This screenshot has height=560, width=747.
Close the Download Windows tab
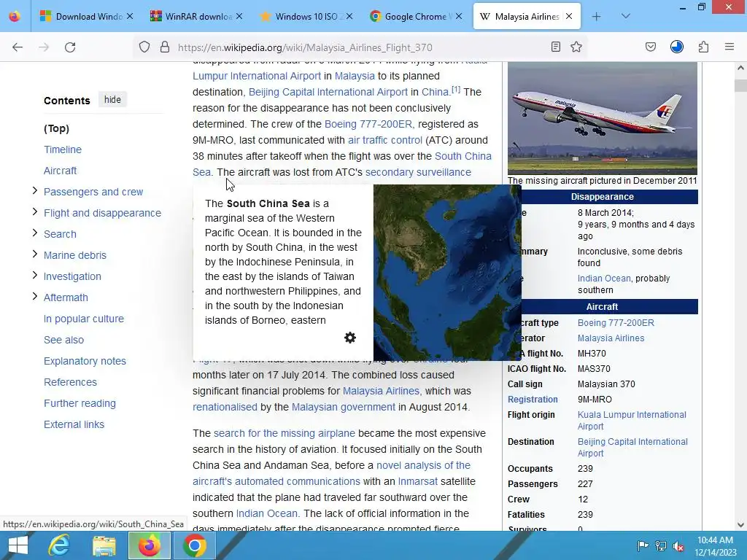click(130, 17)
